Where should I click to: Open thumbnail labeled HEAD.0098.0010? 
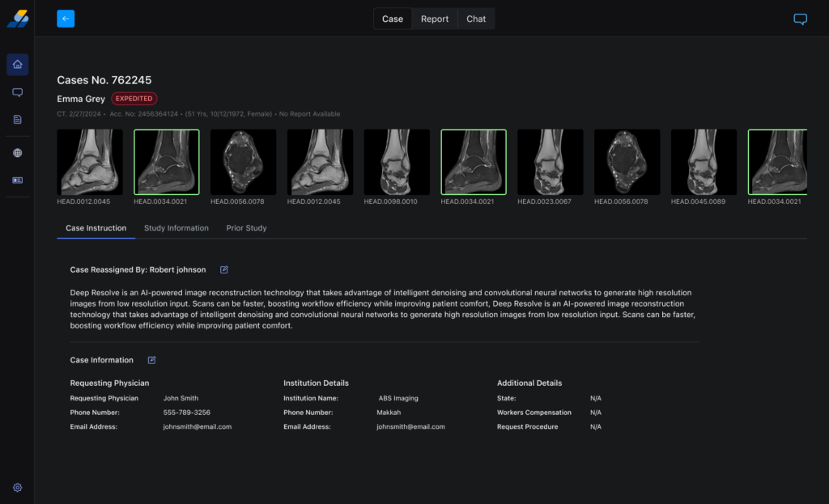(x=397, y=163)
